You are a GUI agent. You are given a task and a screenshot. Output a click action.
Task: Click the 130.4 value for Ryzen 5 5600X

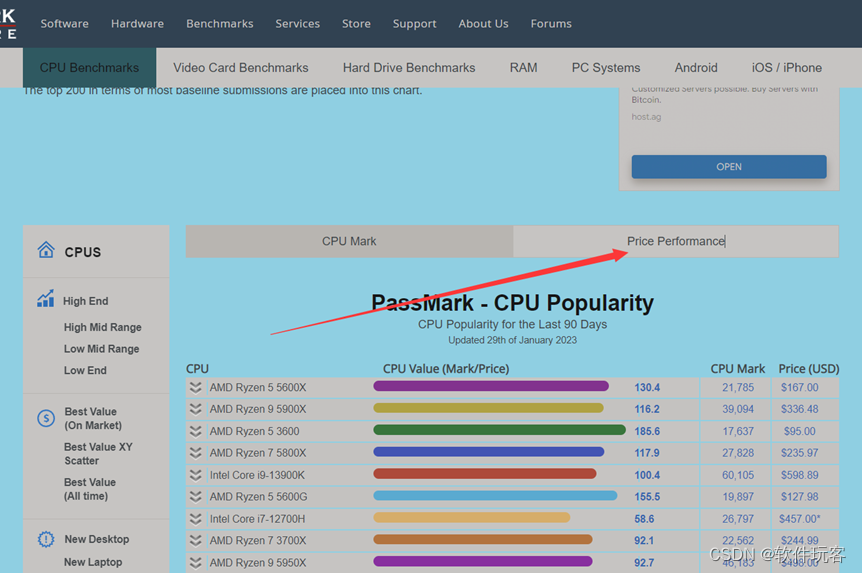click(x=647, y=388)
